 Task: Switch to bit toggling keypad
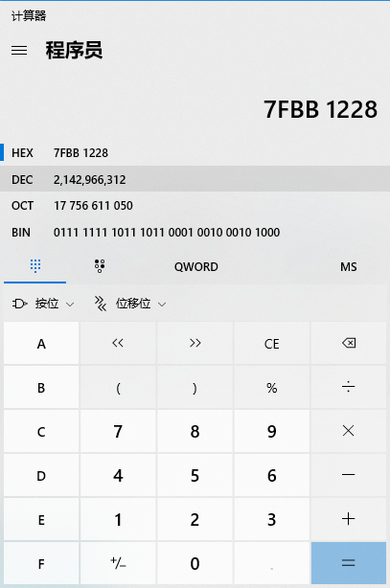(100, 266)
